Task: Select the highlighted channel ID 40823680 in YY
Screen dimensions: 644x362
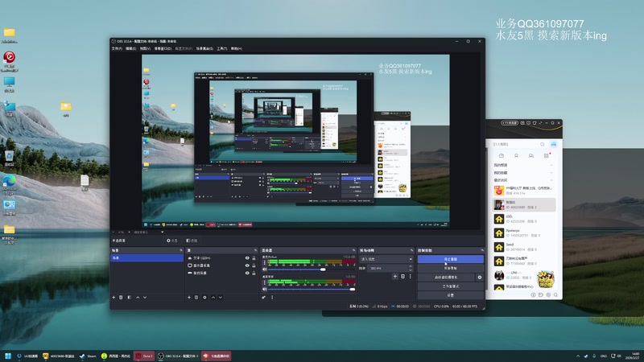Action: pyautogui.click(x=524, y=204)
